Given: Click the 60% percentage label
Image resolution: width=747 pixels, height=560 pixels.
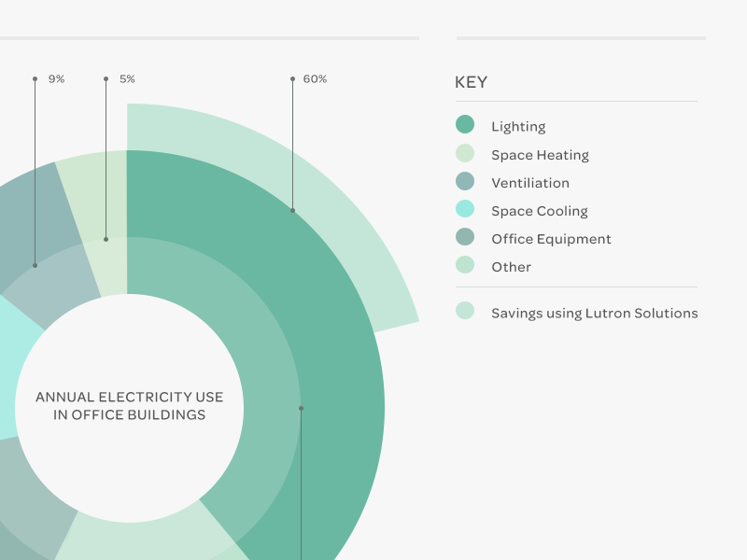Looking at the screenshot, I should 315,79.
